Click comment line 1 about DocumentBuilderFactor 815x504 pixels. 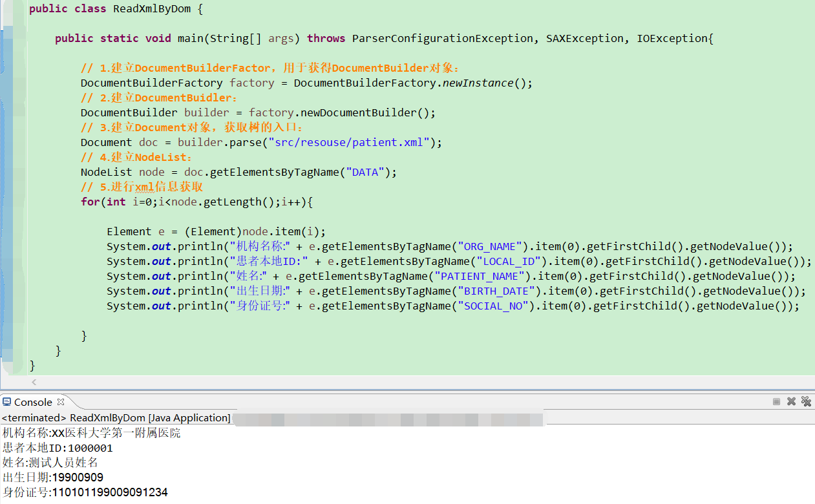click(270, 68)
